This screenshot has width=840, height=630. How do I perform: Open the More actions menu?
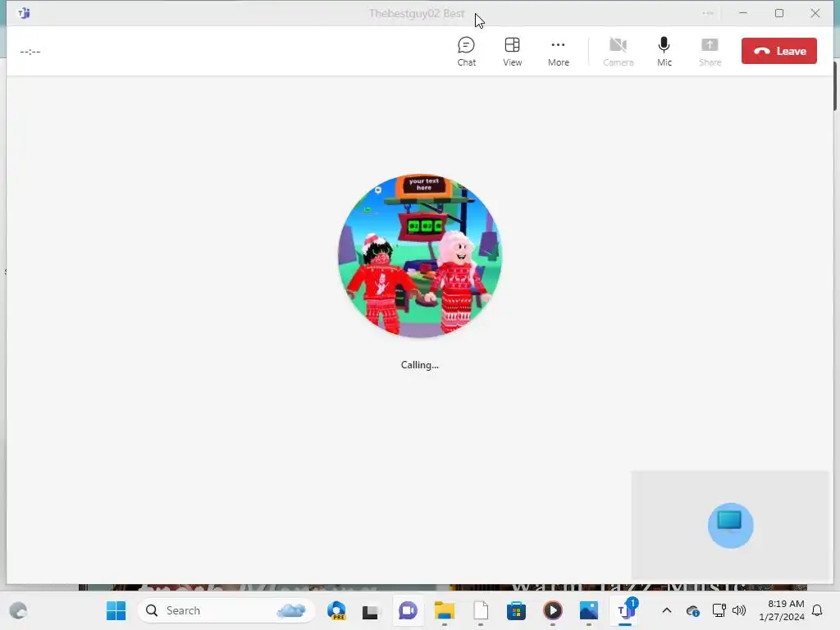558,52
